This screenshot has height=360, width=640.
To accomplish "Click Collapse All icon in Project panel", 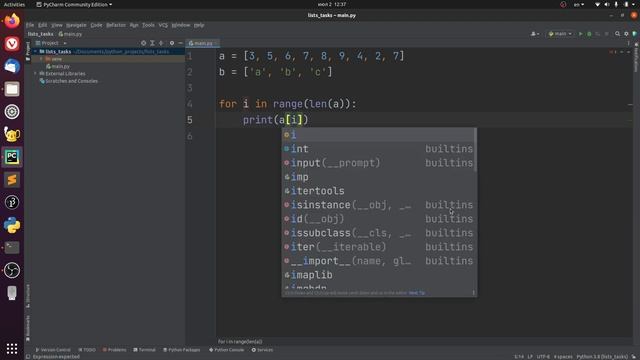I will pyautogui.click(x=161, y=43).
